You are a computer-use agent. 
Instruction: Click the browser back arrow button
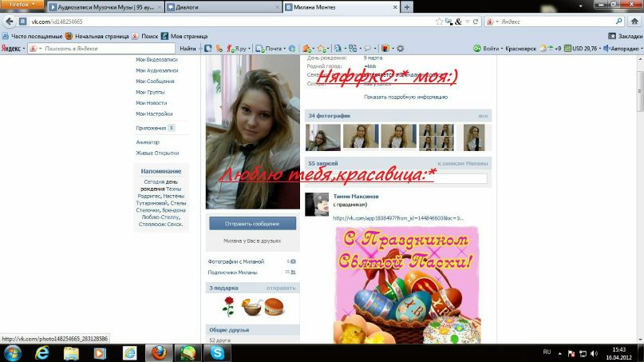click(x=10, y=22)
